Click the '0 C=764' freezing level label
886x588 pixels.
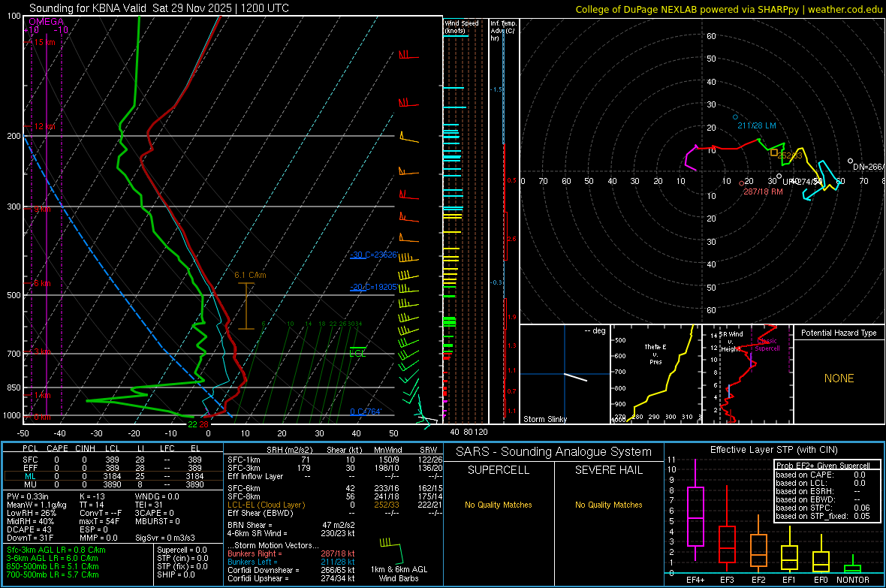pyautogui.click(x=366, y=412)
